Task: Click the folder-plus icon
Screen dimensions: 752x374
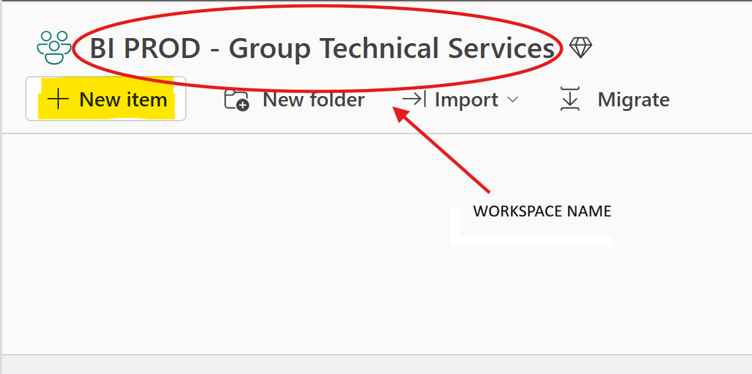Action: point(236,100)
